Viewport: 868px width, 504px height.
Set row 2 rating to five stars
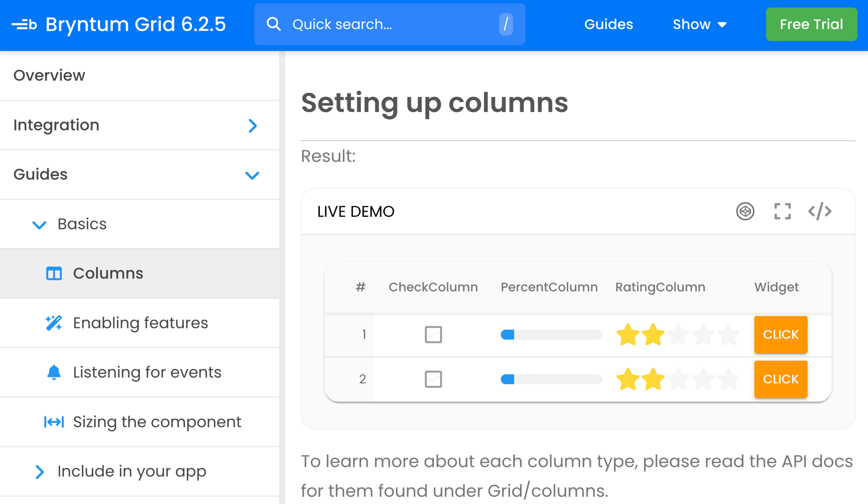click(728, 379)
